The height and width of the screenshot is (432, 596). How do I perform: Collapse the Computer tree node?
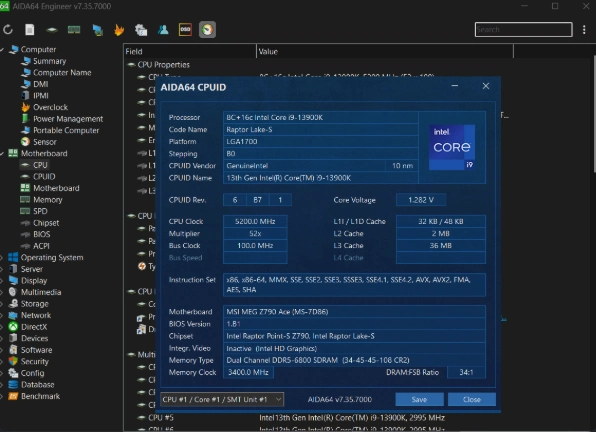[x=2, y=49]
